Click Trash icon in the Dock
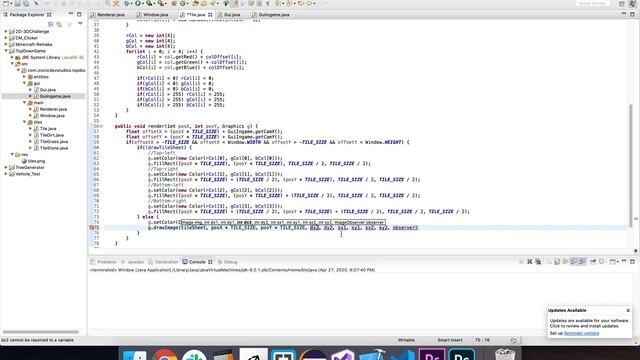640x360 pixels. tap(505, 354)
